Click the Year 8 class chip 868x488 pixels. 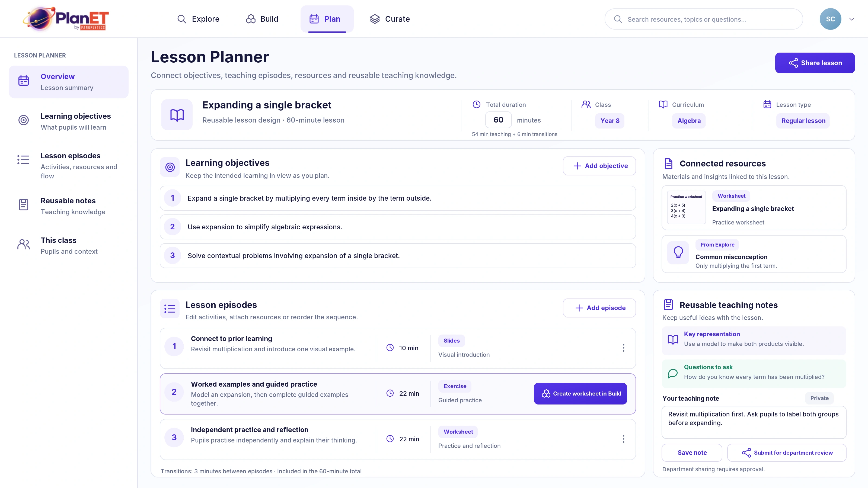point(610,121)
